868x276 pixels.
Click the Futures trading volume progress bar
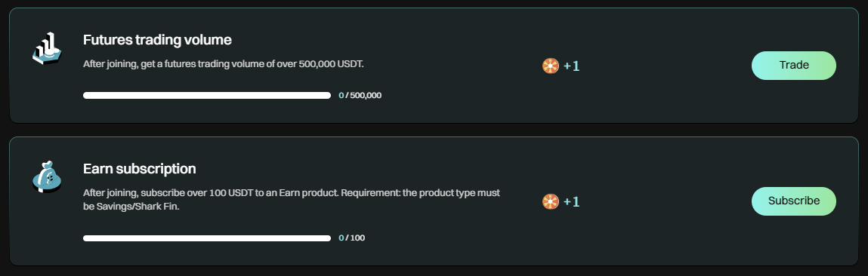(x=207, y=95)
